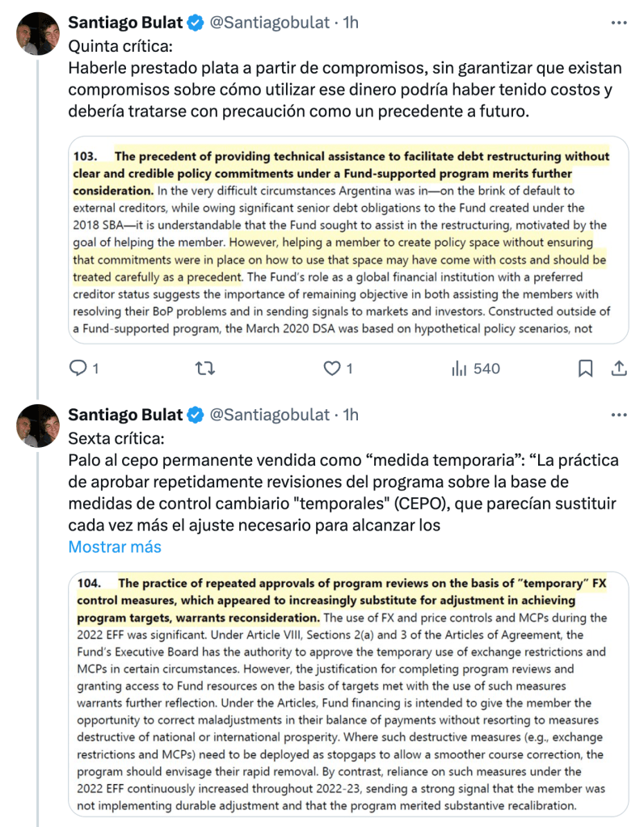Bookmark the Quinta crítica tweet

[x=586, y=369]
